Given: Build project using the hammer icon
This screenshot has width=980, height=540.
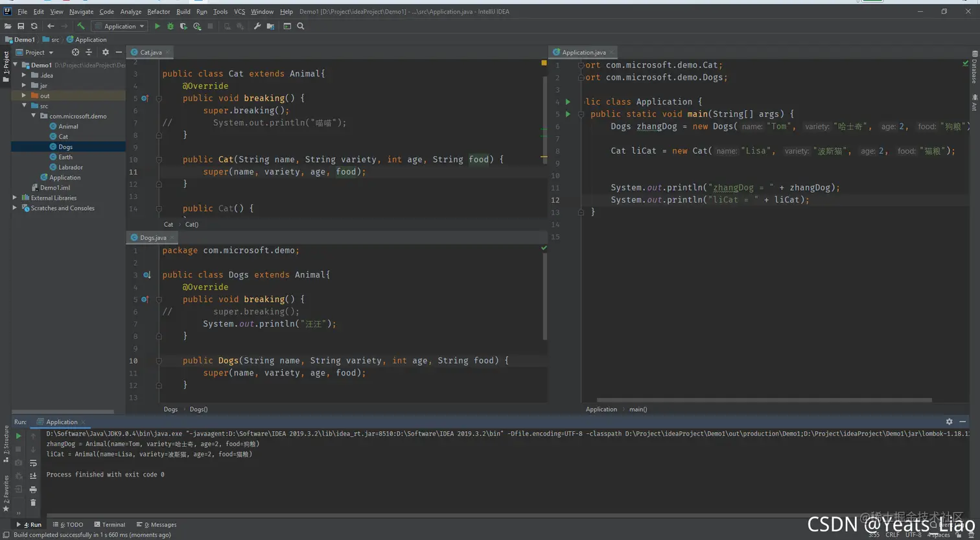Looking at the screenshot, I should pyautogui.click(x=81, y=27).
